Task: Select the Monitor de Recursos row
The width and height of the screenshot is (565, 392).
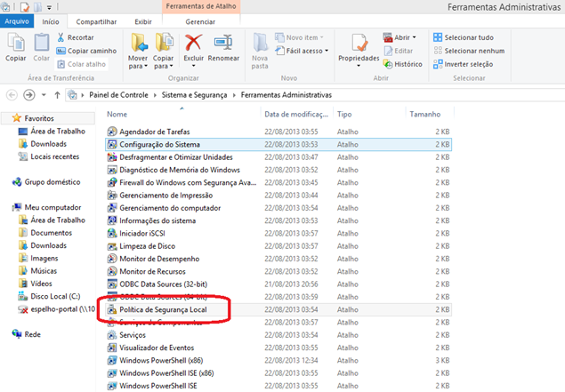Action: tap(278, 271)
